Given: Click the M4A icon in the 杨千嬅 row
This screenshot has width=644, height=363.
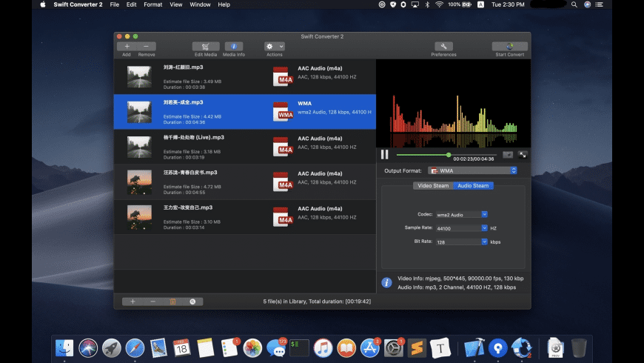Looking at the screenshot, I should [x=283, y=147].
